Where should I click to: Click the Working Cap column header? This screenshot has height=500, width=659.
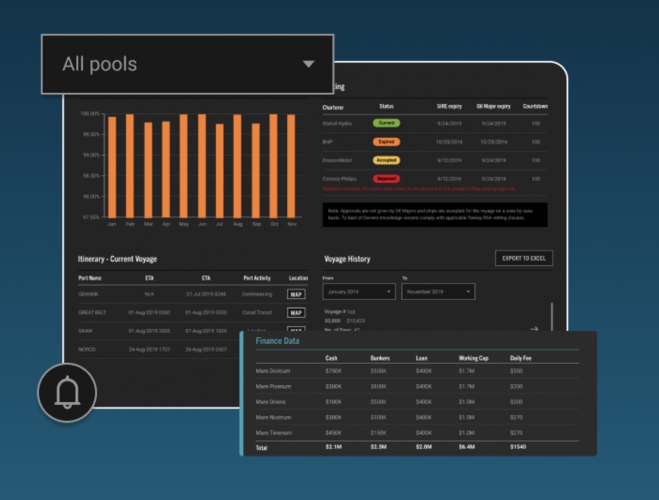473,358
